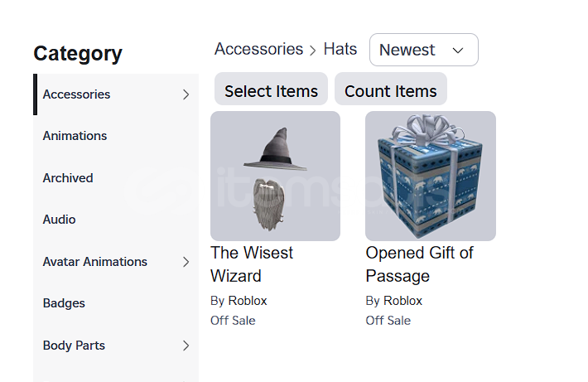Click the Hats breadcrumb link

coord(340,49)
